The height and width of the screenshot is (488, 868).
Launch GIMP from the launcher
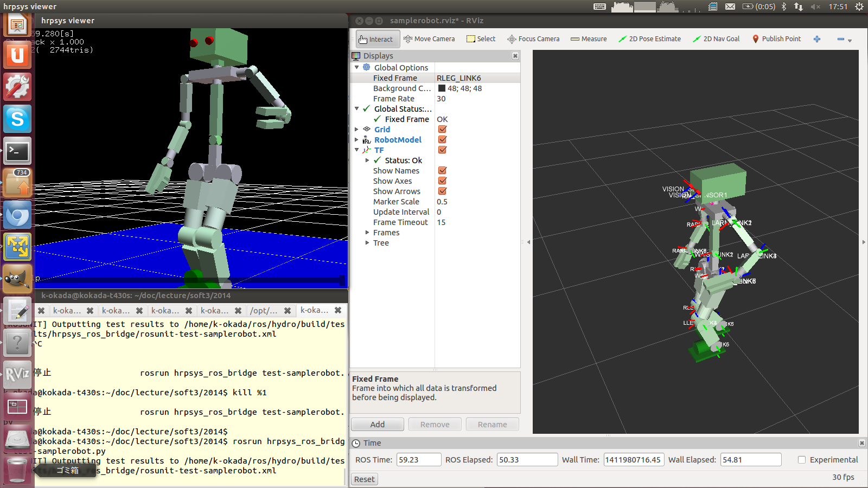click(17, 279)
